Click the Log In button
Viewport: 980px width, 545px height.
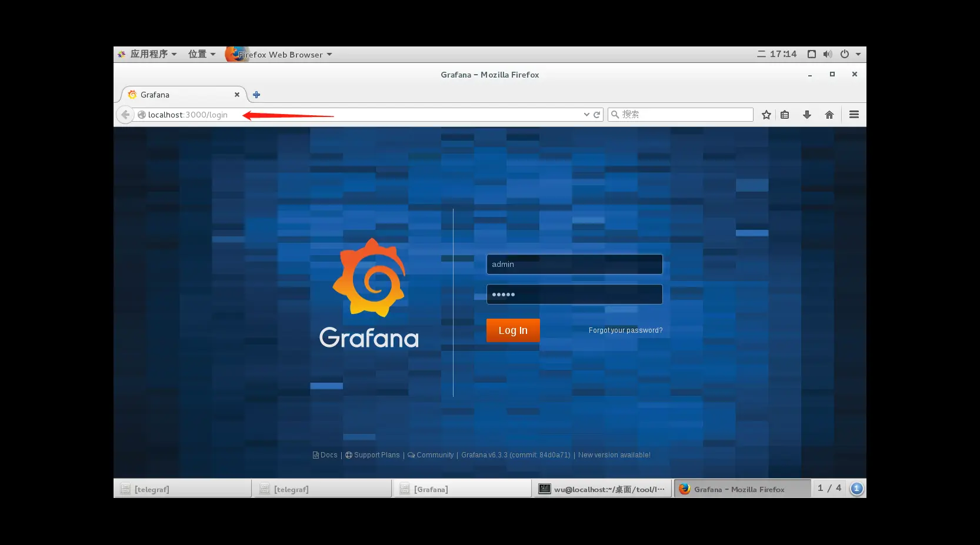[x=513, y=330]
